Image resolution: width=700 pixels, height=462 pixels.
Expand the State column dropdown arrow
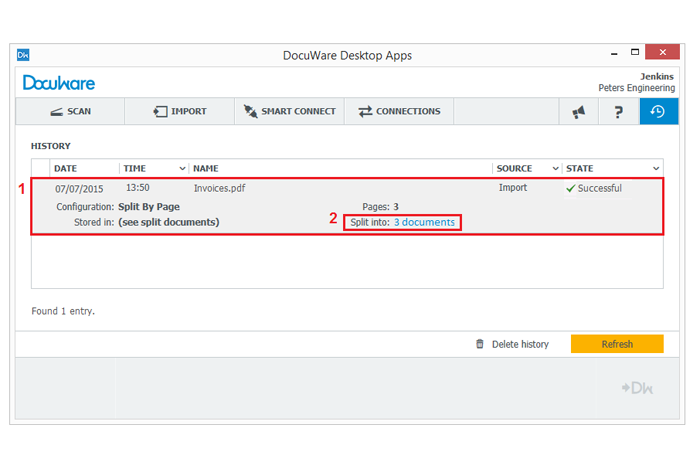click(656, 168)
